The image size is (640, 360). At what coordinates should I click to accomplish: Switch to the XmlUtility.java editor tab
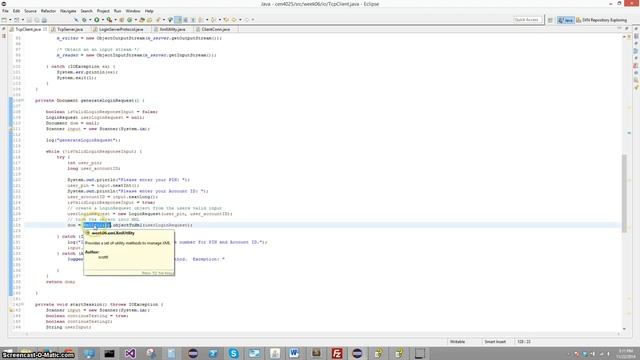click(172, 29)
